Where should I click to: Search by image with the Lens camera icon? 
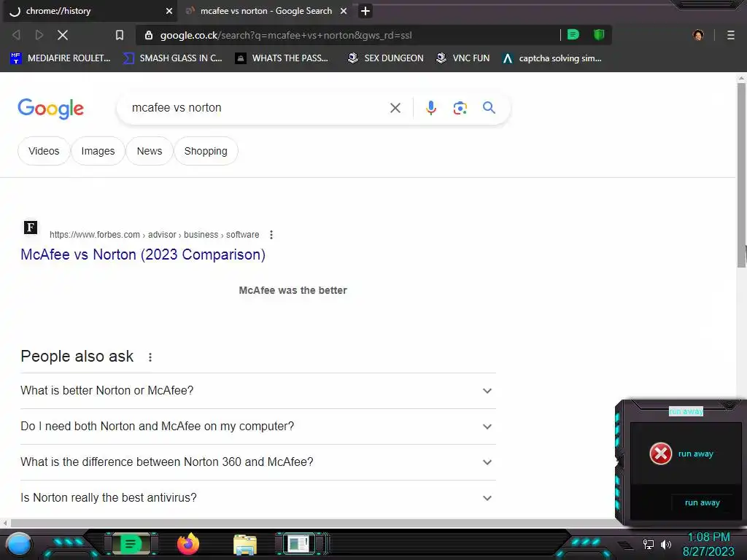[460, 108]
